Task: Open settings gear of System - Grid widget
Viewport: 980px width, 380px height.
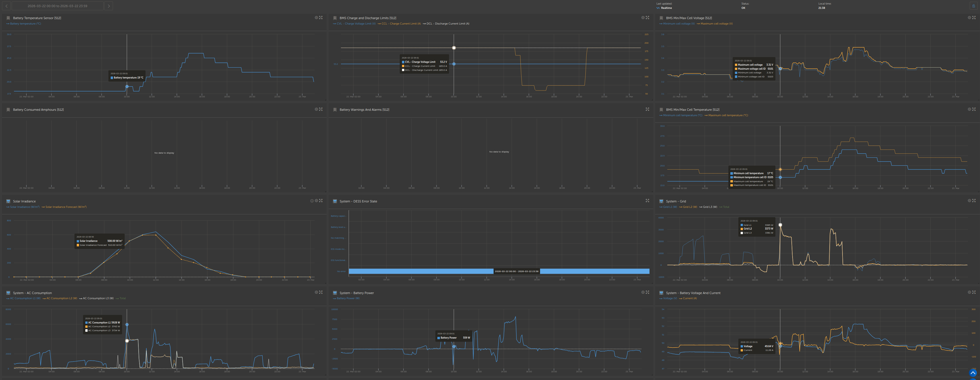Action: pos(969,201)
